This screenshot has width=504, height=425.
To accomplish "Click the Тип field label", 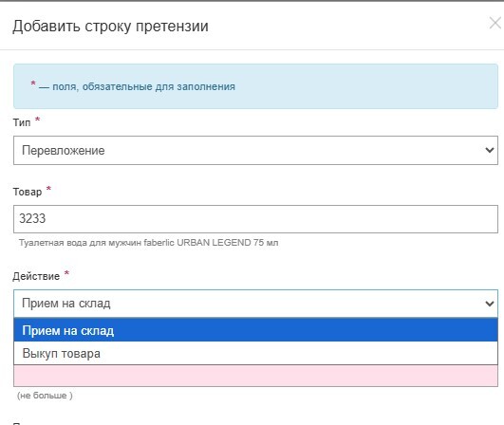I will tap(22, 122).
